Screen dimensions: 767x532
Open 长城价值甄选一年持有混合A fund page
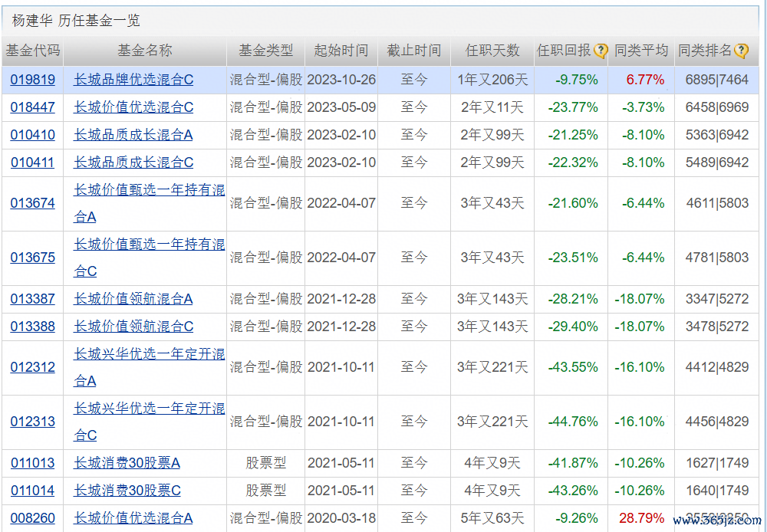click(150, 203)
